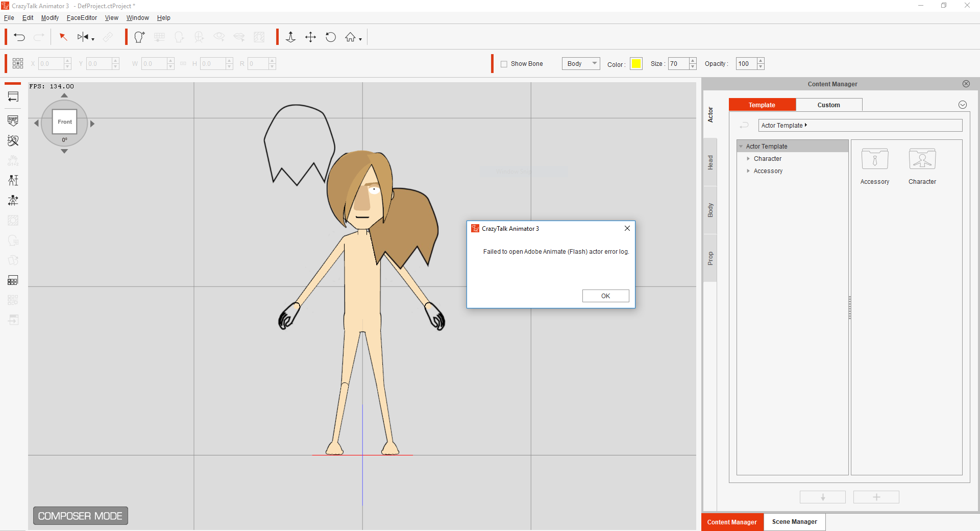Click the view down arrow
This screenshot has width=980, height=531.
point(64,151)
